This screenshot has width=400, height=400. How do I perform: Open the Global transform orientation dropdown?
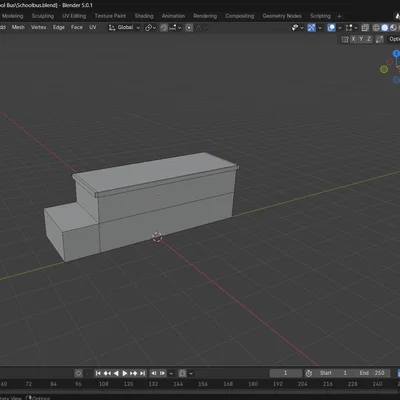(124, 28)
